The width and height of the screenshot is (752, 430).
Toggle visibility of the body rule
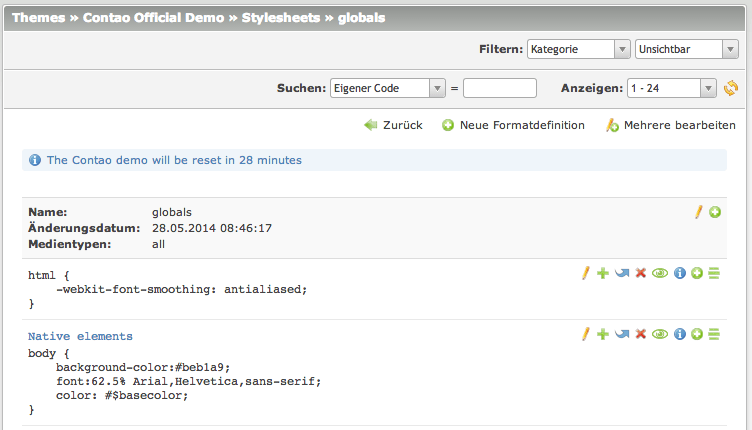pyautogui.click(x=660, y=334)
